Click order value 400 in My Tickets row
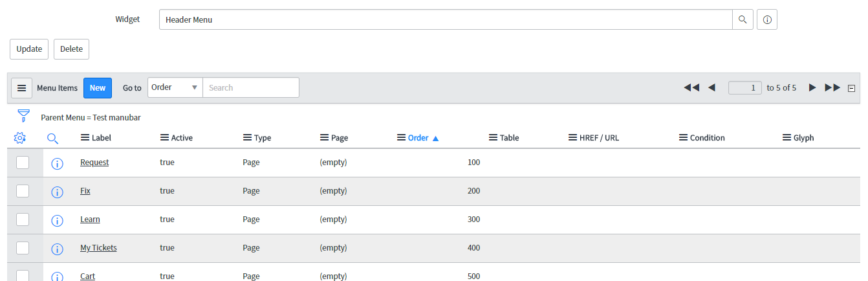This screenshot has width=868, height=281. (473, 248)
